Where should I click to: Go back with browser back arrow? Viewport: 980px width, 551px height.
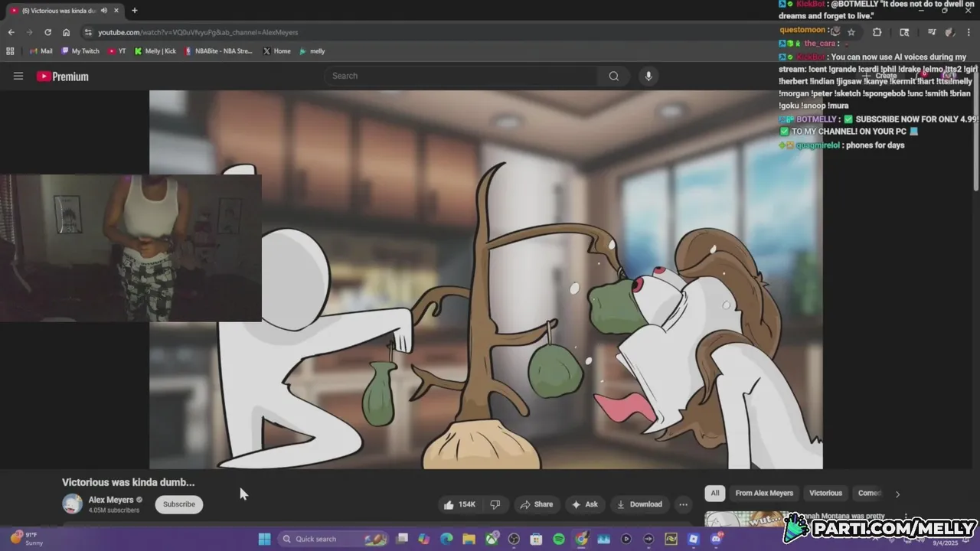tap(11, 32)
